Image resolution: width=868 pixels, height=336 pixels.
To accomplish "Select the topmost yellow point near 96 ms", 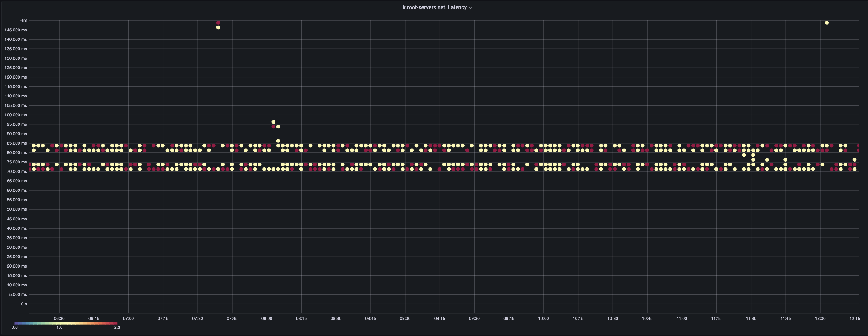I will tap(273, 122).
